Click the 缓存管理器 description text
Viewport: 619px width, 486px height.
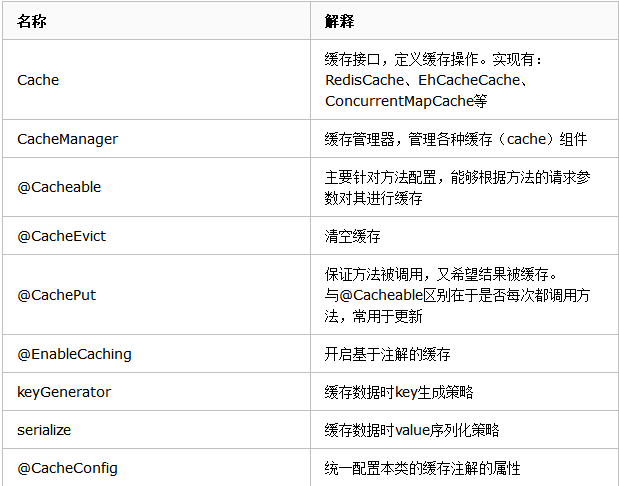455,139
